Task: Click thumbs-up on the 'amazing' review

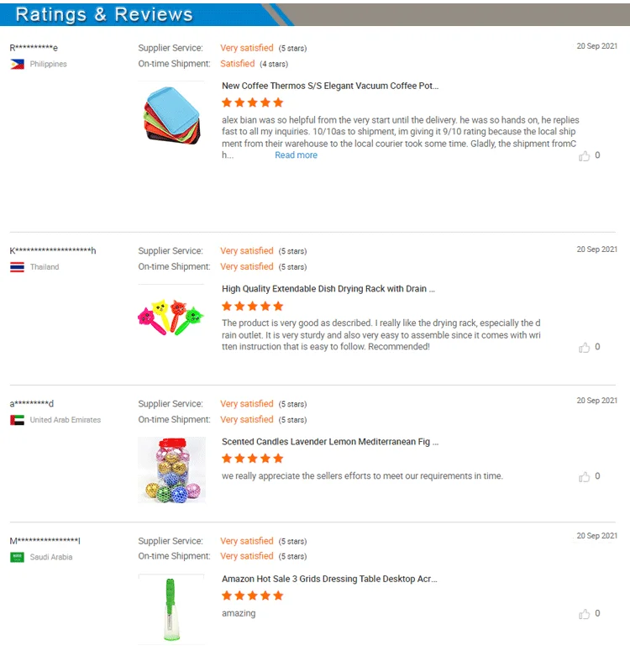Action: 584,614
